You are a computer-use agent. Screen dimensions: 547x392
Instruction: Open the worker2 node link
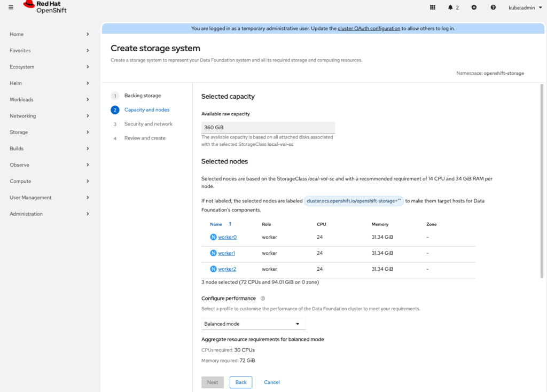coord(227,269)
